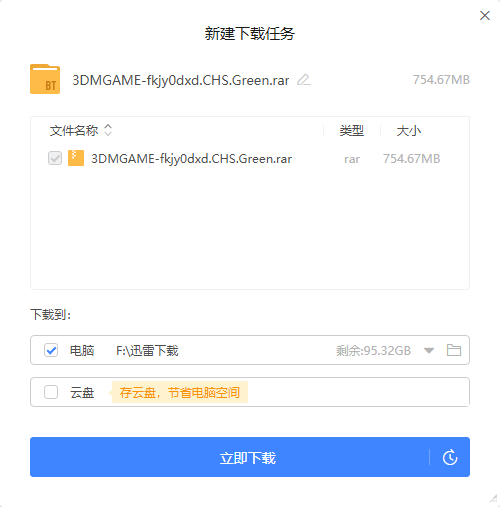Click the rar archive file icon in list
This screenshot has height=507, width=500.
point(76,158)
